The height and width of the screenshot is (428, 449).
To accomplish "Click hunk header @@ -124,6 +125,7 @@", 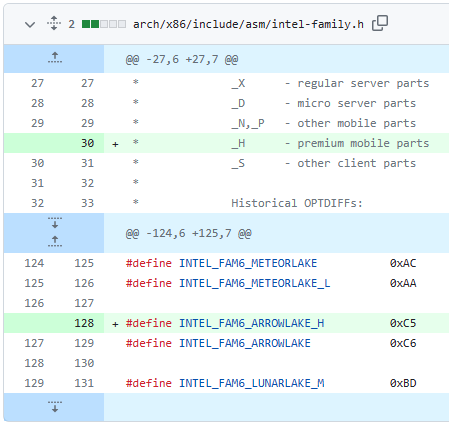I will pos(188,233).
